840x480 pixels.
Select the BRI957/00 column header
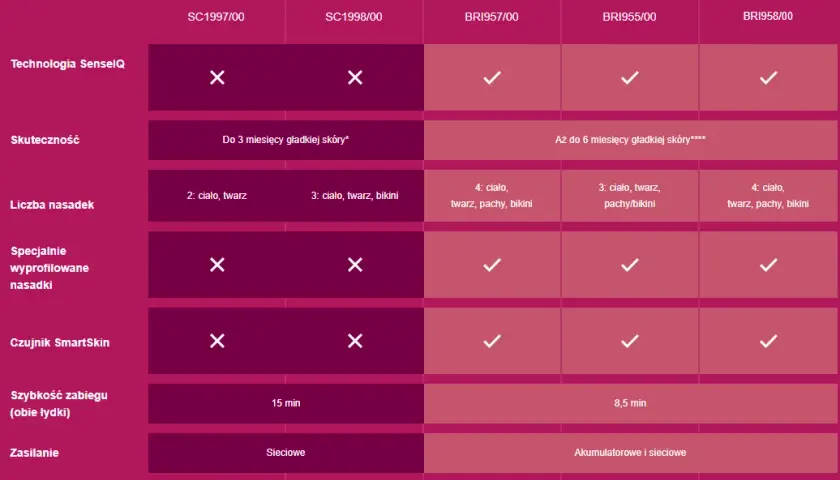click(x=491, y=17)
